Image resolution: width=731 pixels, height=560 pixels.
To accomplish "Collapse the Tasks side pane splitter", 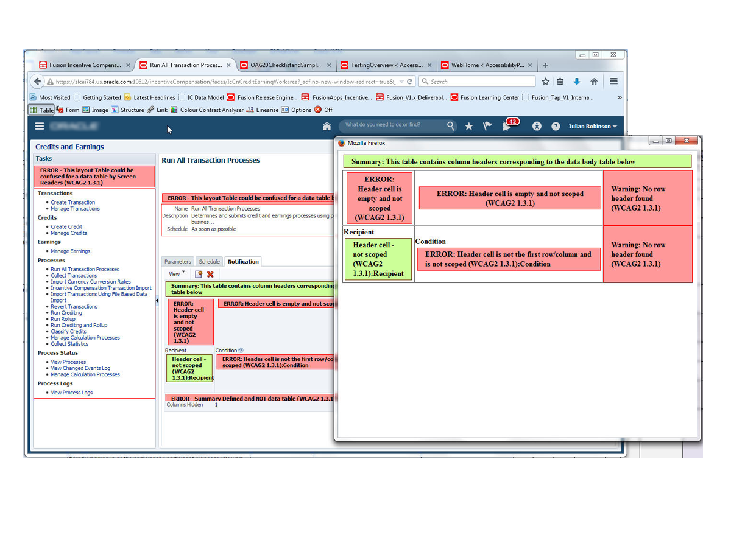I will tap(157, 300).
